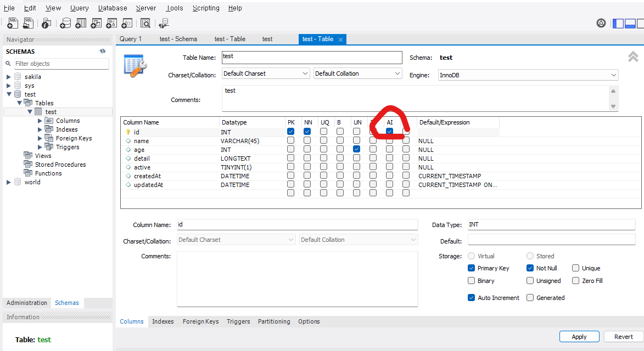The height and width of the screenshot is (351, 644).
Task: Open a SQL script file
Action: (x=28, y=23)
